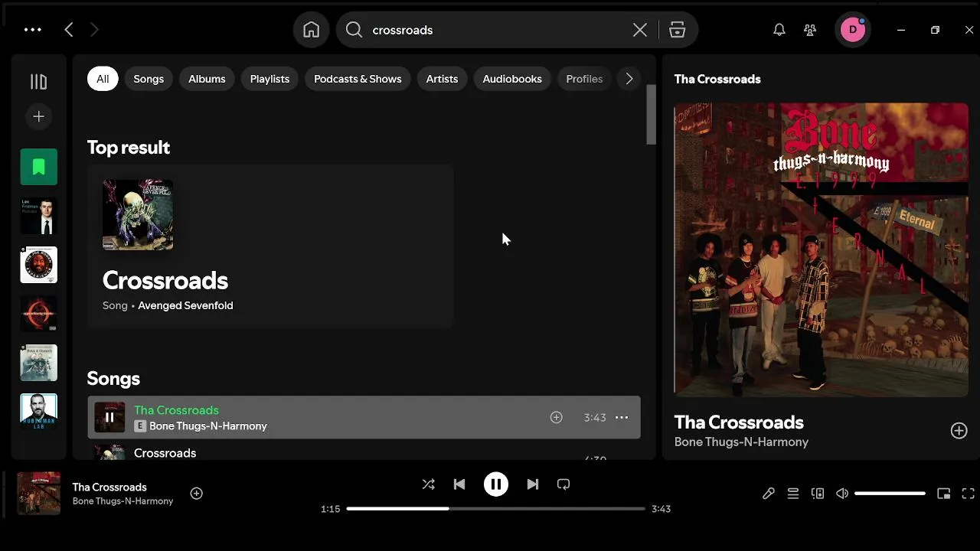Image resolution: width=980 pixels, height=551 pixels.
Task: Open the miniplayer
Action: (943, 494)
